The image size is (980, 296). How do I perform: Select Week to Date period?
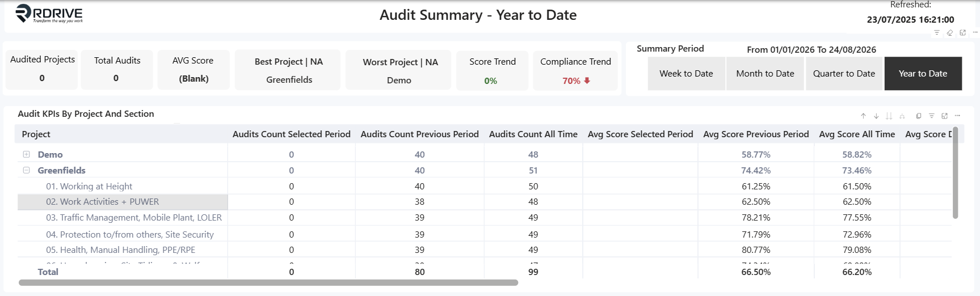[x=686, y=73]
